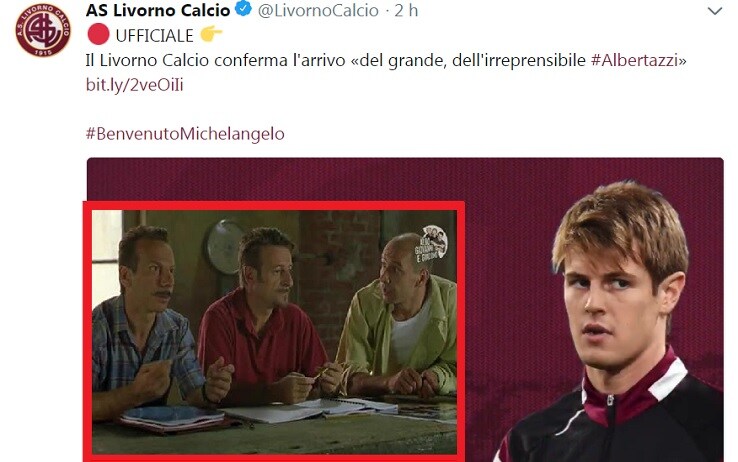Click the player portrait in tweet image
This screenshot has height=462, width=738.
tap(617, 322)
